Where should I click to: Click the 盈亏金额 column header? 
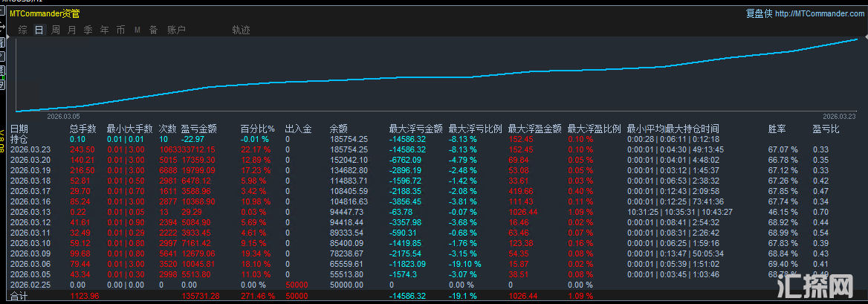pos(198,129)
